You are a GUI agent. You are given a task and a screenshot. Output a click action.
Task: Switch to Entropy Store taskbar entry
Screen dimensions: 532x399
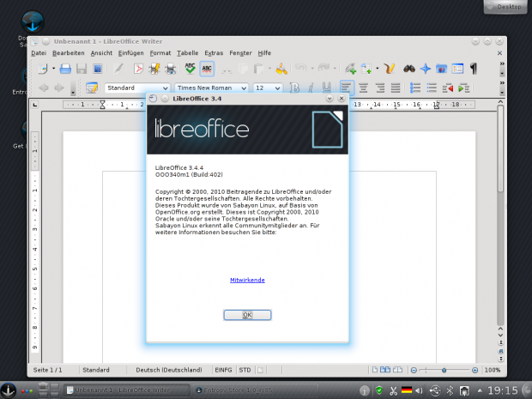coord(255,390)
